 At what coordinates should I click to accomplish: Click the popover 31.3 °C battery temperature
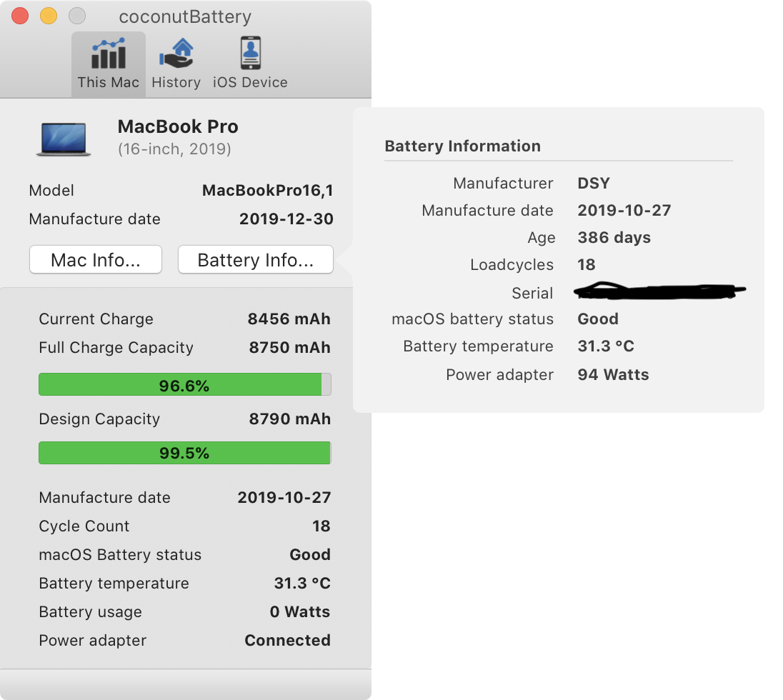(606, 346)
